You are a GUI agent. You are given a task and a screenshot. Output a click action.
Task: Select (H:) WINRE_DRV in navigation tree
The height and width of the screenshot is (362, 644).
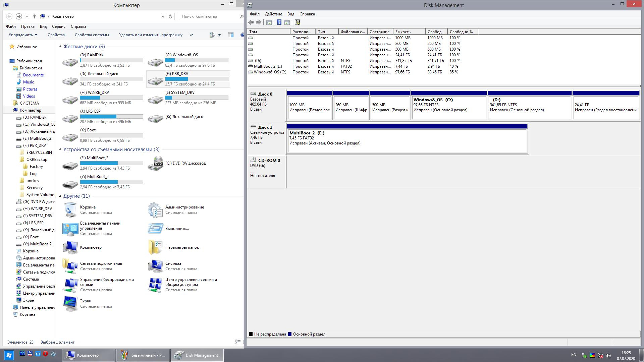tap(38, 209)
